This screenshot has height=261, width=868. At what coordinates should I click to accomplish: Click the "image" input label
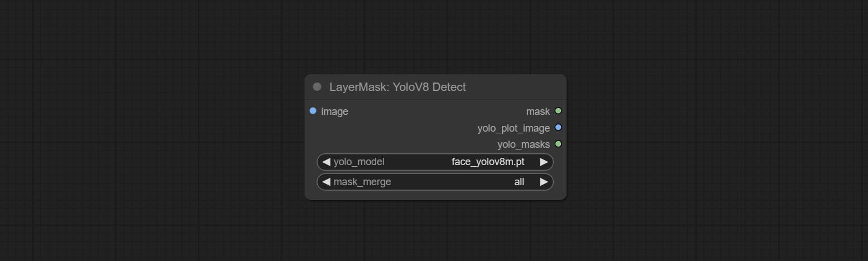334,112
